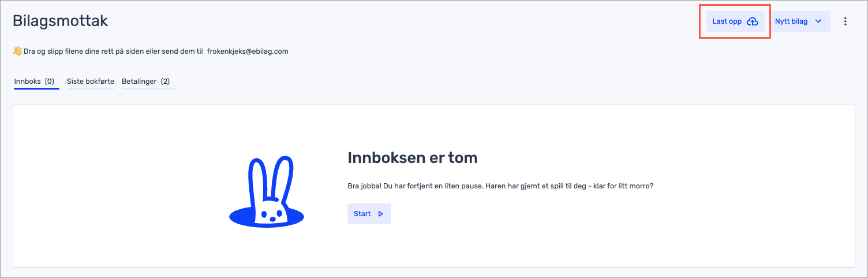Viewport: 868px width, 278px height.
Task: Click the Nytt bilag button label
Action: coord(791,21)
